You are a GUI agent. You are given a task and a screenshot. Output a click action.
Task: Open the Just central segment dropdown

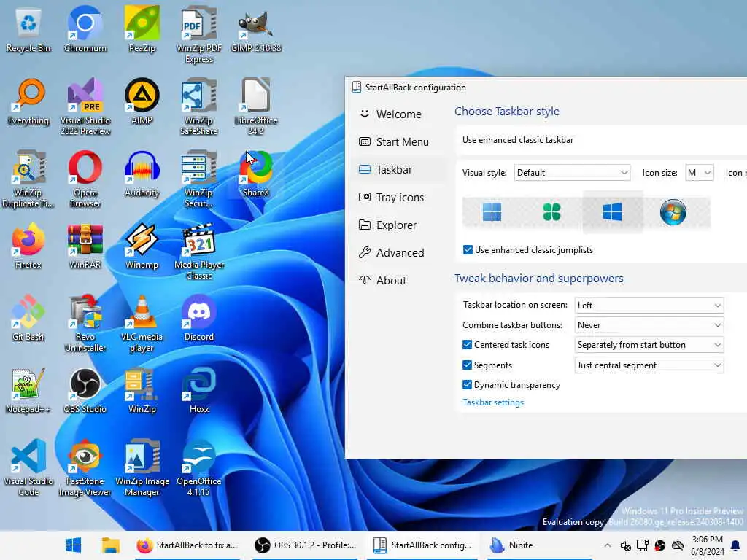click(649, 365)
